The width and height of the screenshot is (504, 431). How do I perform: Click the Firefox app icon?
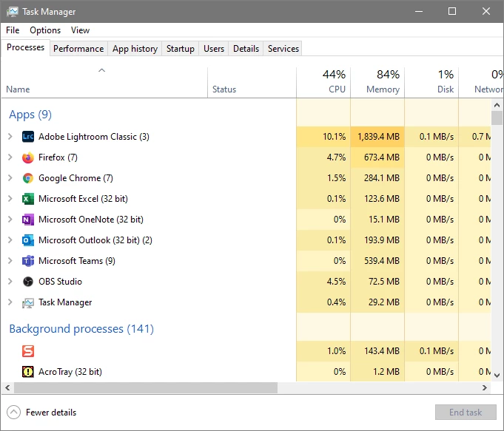28,157
